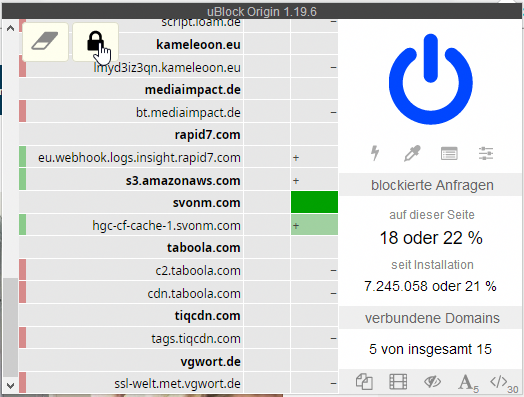Viewport: 524px width, 397px height.
Task: Toggle cosmetic filtering eye icon
Action: tap(432, 382)
